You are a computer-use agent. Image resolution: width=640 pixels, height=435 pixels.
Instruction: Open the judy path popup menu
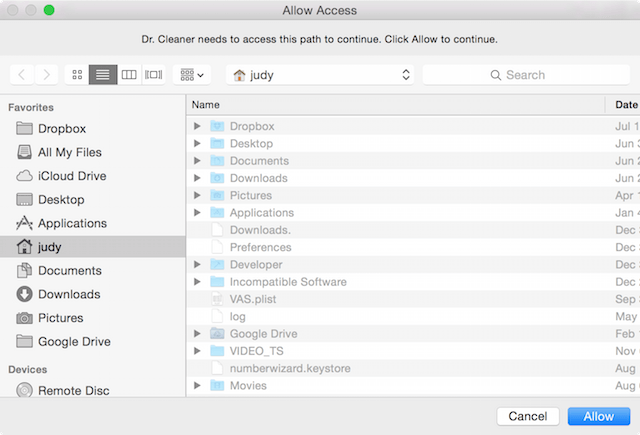320,75
